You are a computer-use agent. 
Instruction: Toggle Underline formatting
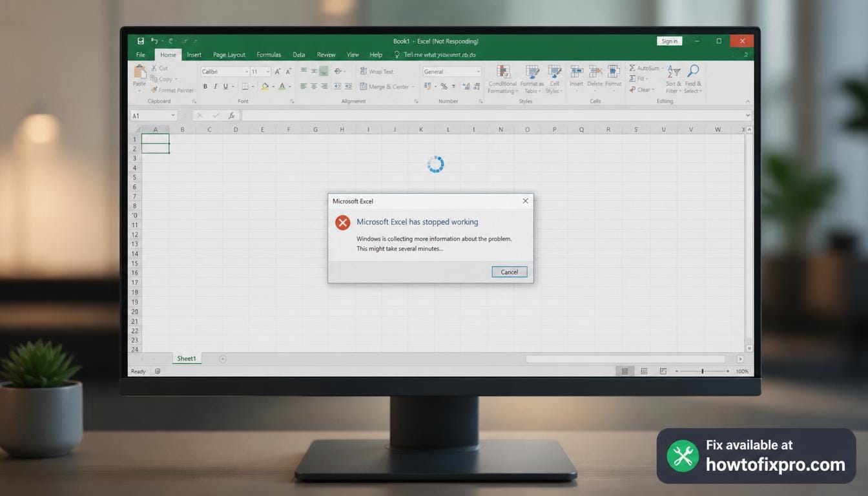tap(225, 87)
